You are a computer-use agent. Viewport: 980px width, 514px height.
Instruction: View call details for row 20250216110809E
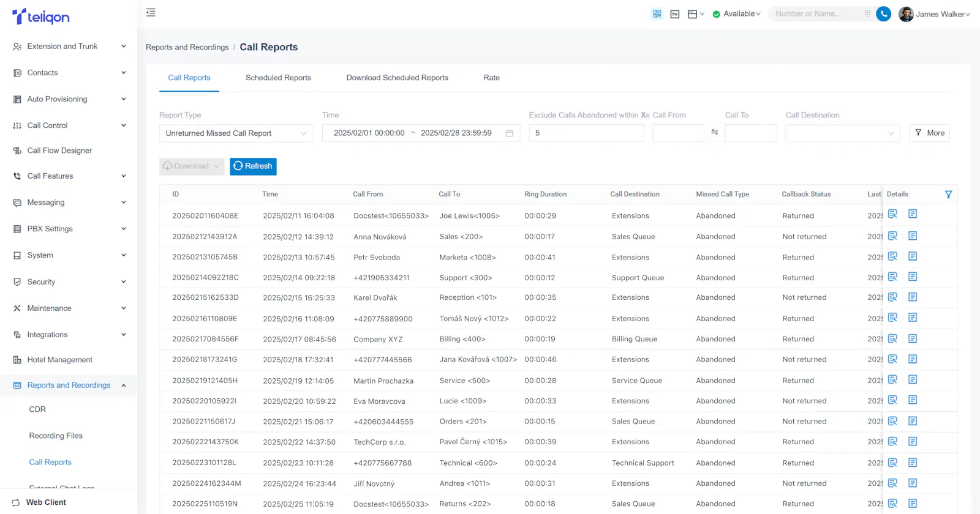click(x=892, y=318)
